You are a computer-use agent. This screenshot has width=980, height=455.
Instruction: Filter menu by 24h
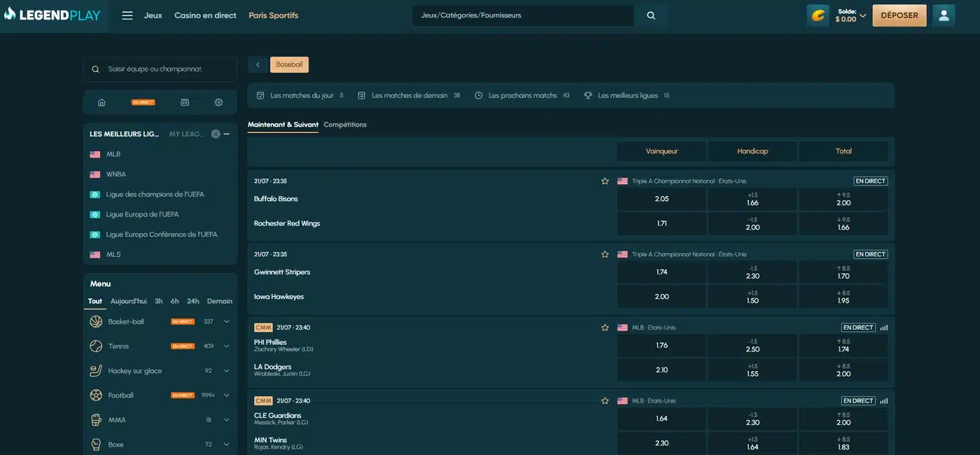pyautogui.click(x=193, y=301)
